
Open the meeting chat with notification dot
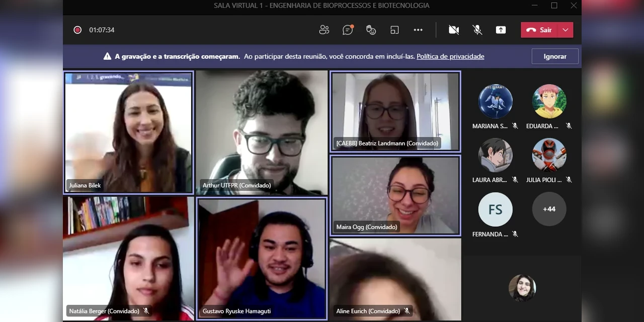[348, 30]
